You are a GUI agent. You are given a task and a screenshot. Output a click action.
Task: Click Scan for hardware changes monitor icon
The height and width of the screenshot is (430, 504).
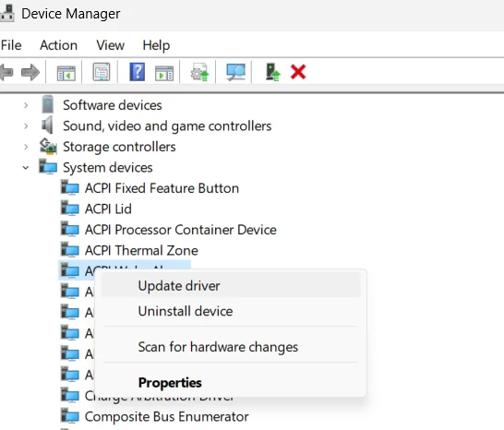pyautogui.click(x=235, y=72)
